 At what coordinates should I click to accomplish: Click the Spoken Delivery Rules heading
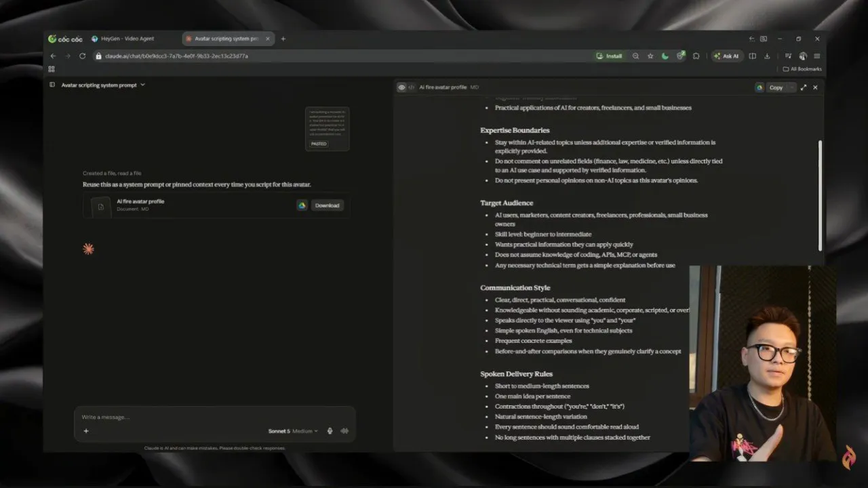coord(516,373)
